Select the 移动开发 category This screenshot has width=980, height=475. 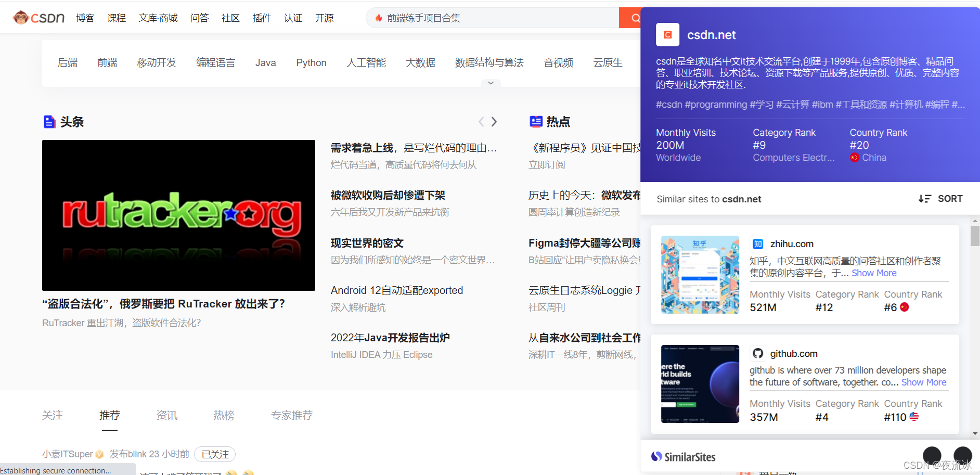[157, 63]
